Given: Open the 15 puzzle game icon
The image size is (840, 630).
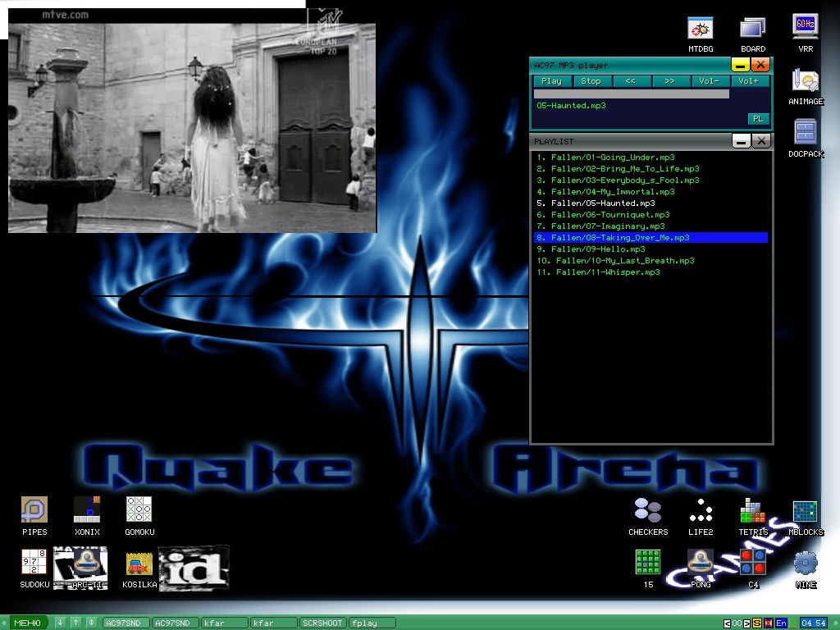Looking at the screenshot, I should 648,563.
